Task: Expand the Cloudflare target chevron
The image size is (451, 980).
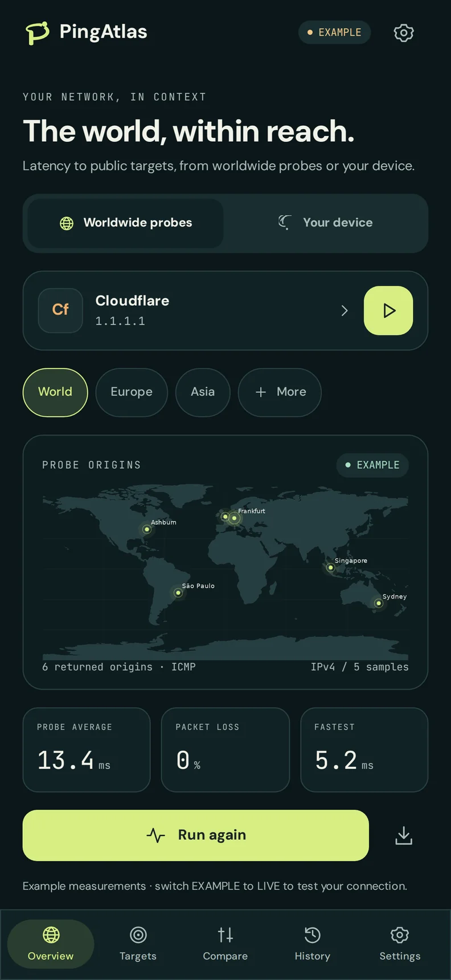Action: pyautogui.click(x=345, y=310)
